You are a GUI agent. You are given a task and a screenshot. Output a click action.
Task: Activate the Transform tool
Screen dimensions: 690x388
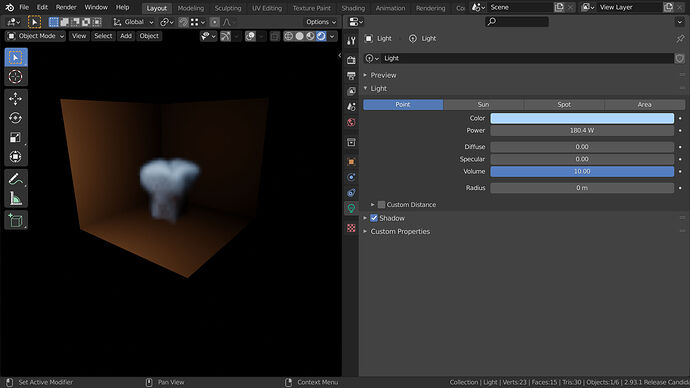pos(16,157)
